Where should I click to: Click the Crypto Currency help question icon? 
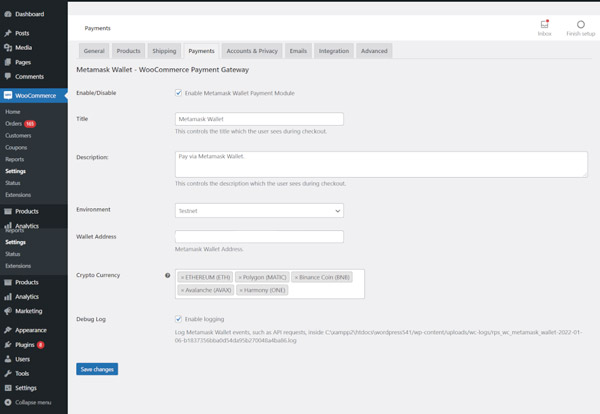coord(168,275)
